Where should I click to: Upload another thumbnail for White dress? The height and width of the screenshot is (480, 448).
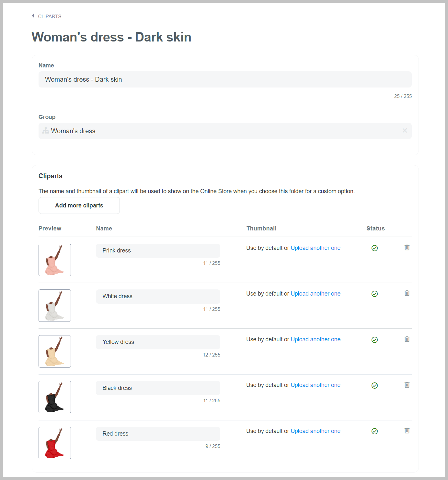316,294
